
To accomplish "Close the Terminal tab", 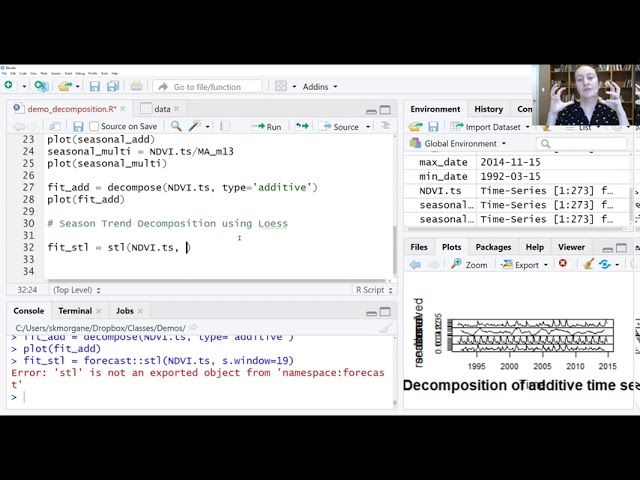I will click(x=99, y=311).
